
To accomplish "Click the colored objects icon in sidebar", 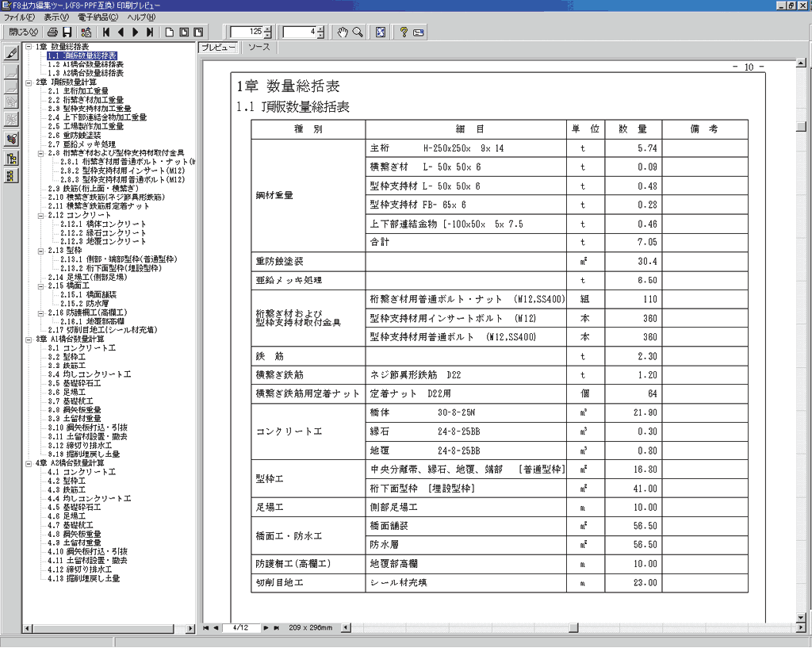I will coord(11,138).
